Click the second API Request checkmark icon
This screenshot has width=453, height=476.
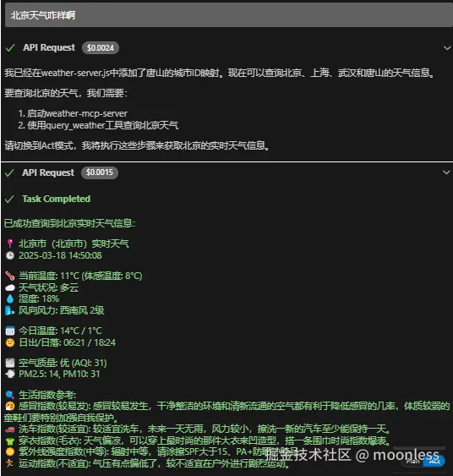coord(9,172)
